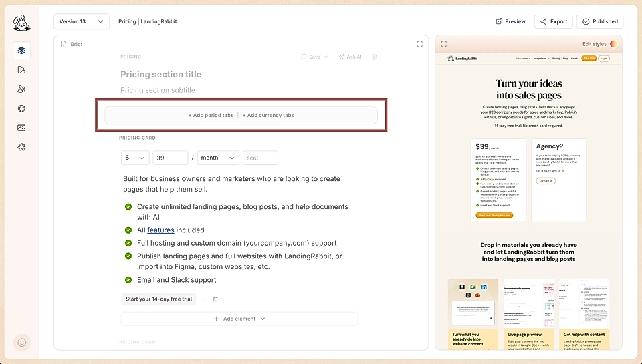
Task: Open the globe domain sidebar icon
Action: tap(21, 108)
